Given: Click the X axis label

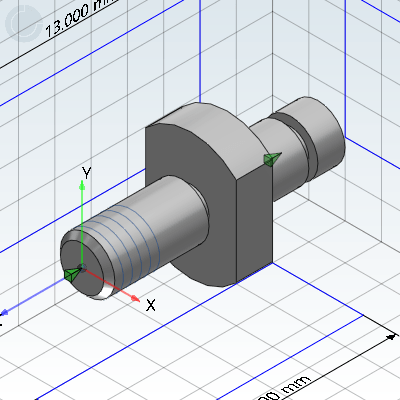Looking at the screenshot, I should click(x=151, y=305).
